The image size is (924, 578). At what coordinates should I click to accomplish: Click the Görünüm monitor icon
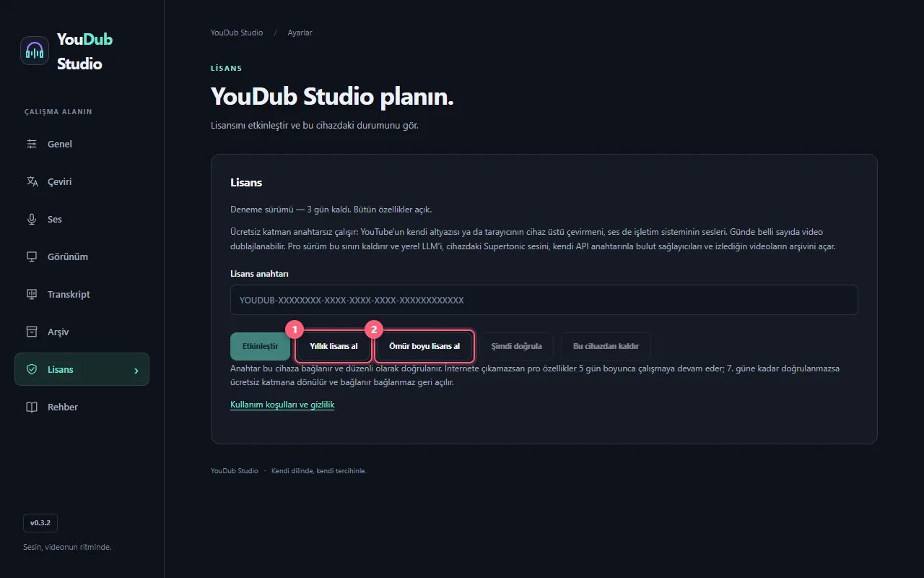32,256
